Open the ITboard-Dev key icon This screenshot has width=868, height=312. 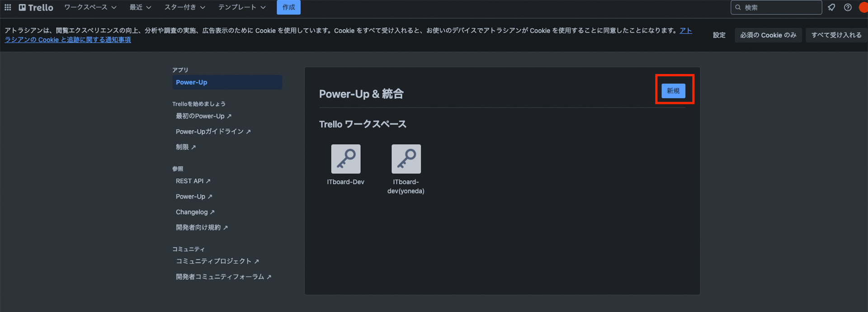coord(345,159)
